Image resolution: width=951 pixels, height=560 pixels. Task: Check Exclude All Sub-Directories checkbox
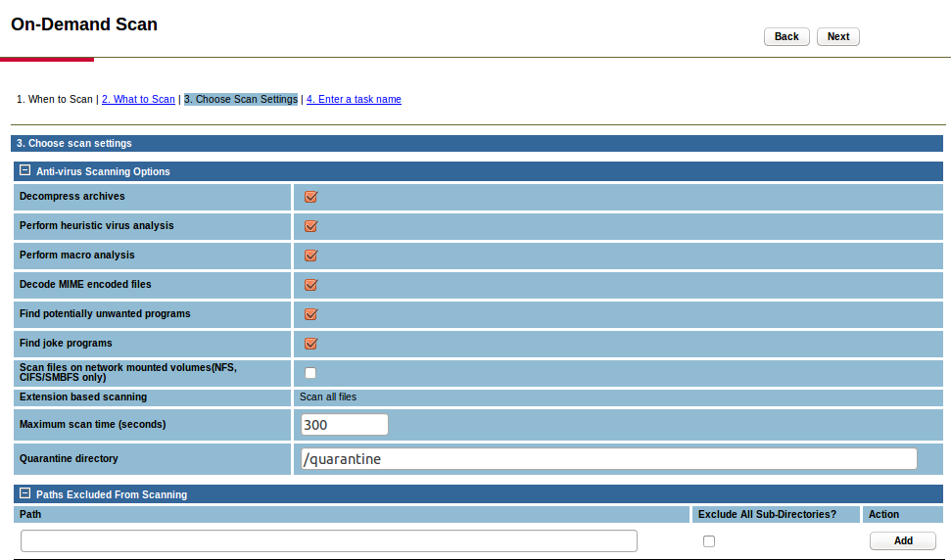pos(709,541)
